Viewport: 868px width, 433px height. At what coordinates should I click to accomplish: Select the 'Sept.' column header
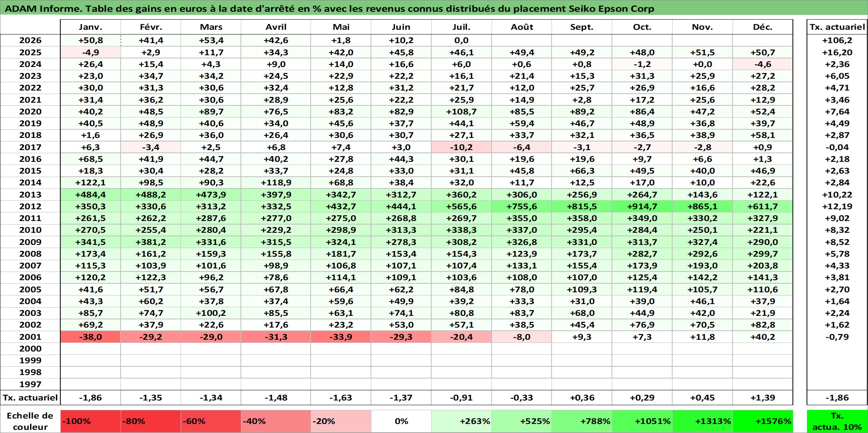(582, 27)
